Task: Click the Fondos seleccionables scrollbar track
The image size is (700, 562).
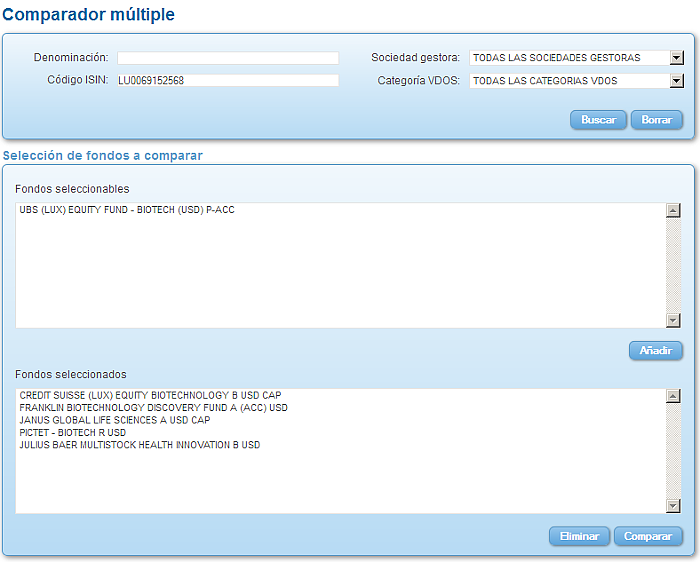Action: pos(673,265)
